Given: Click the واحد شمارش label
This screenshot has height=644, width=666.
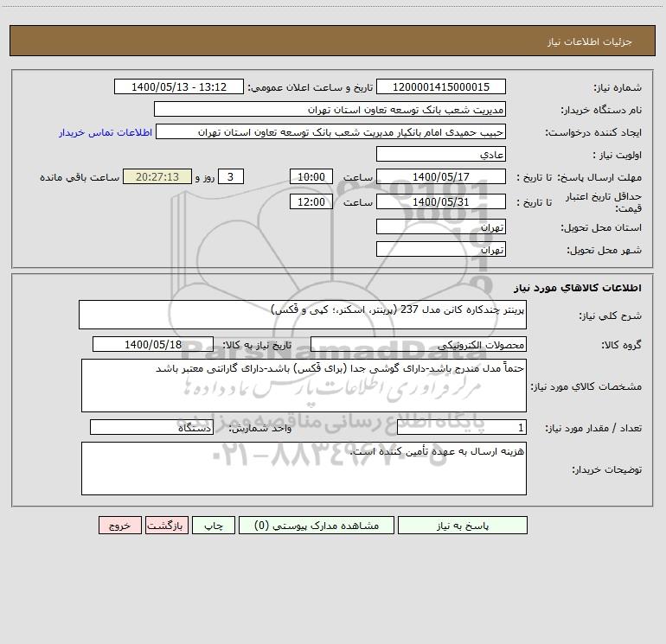Looking at the screenshot, I should 260,429.
